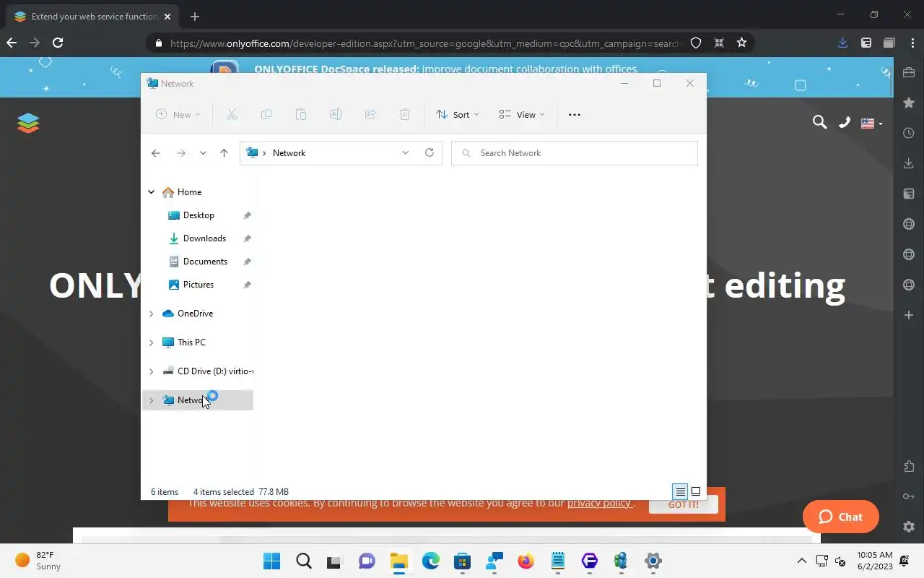Image resolution: width=924 pixels, height=578 pixels.
Task: Open the briefcase icon in browser sidebar
Action: click(x=909, y=72)
